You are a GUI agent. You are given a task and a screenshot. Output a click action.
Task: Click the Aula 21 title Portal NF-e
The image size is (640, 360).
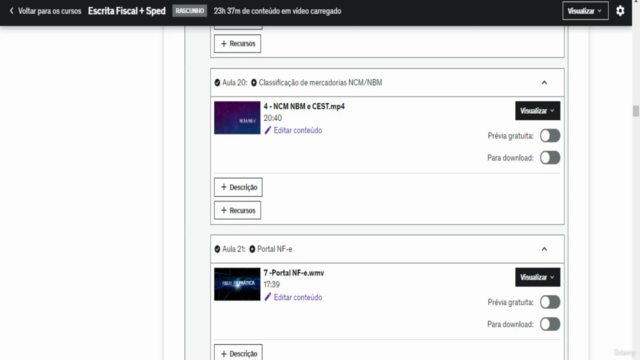click(x=275, y=249)
